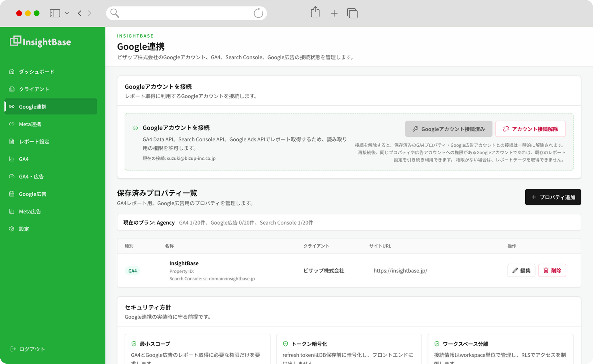
Task: Click the GA4 type badge in table
Action: point(132,271)
